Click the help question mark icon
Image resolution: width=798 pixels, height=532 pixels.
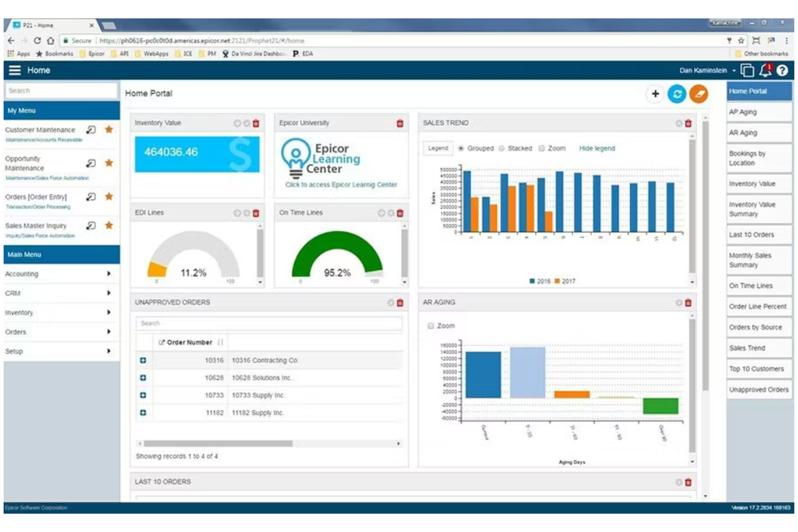[783, 70]
